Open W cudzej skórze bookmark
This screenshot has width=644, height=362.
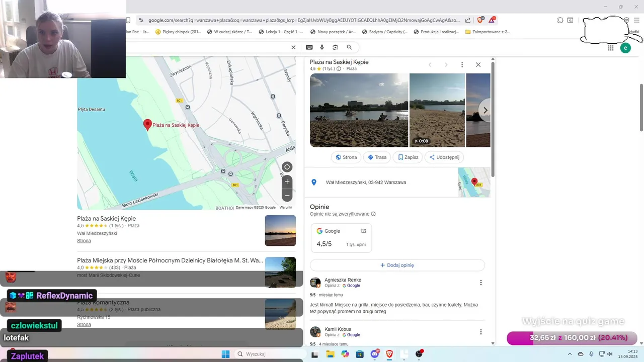coord(229,32)
